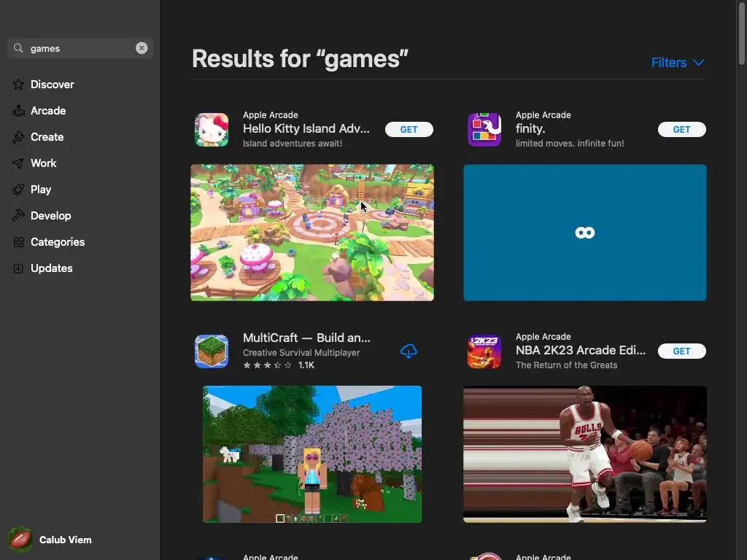Get NBA 2K23 Arcade Edition
The width and height of the screenshot is (747, 560).
tap(682, 351)
